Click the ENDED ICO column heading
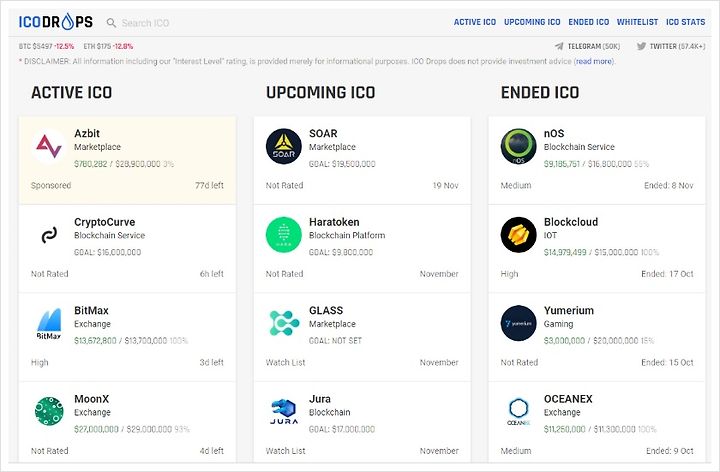The image size is (720, 472). click(540, 93)
